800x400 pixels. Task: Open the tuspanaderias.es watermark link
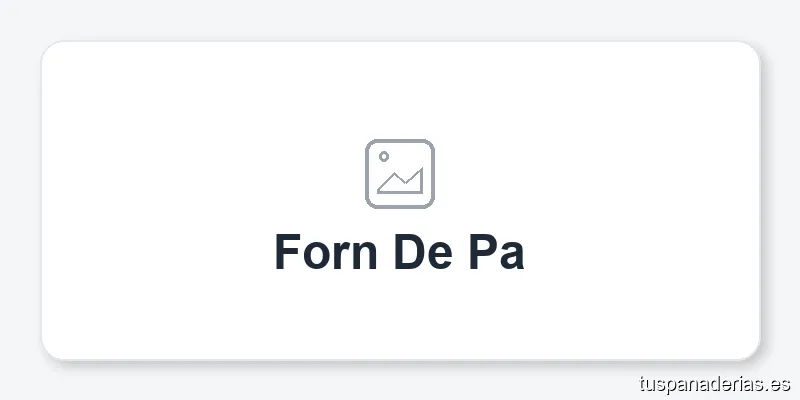[714, 383]
